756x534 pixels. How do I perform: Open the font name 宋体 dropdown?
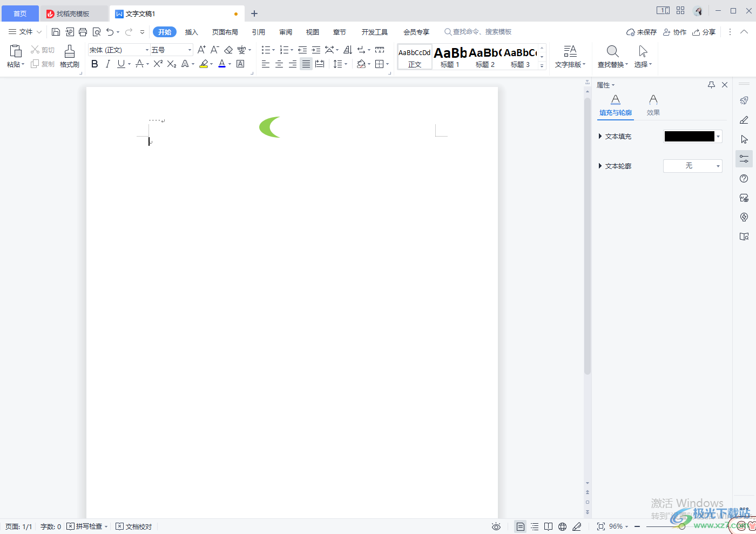147,50
